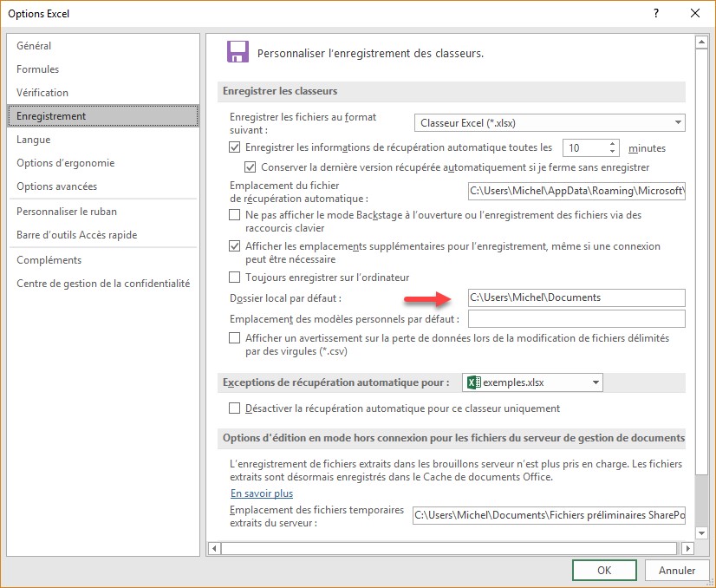Click the OK button
716x588 pixels.
pos(604,570)
